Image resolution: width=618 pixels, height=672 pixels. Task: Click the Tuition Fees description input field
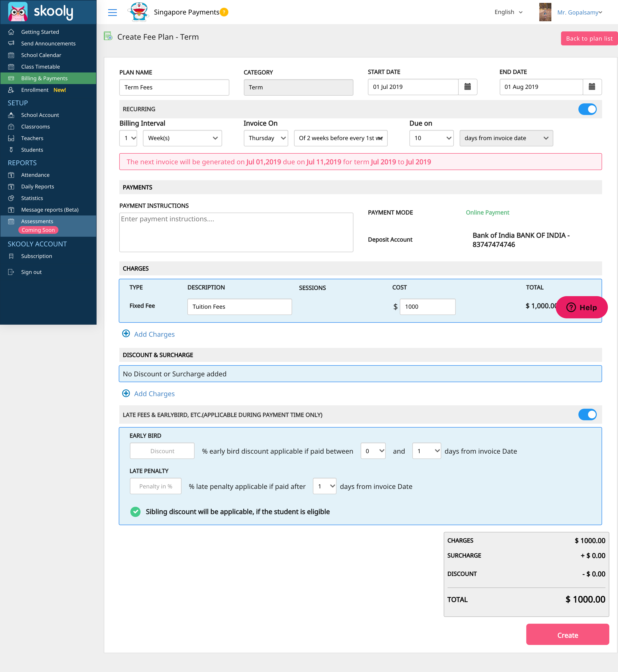pos(239,306)
